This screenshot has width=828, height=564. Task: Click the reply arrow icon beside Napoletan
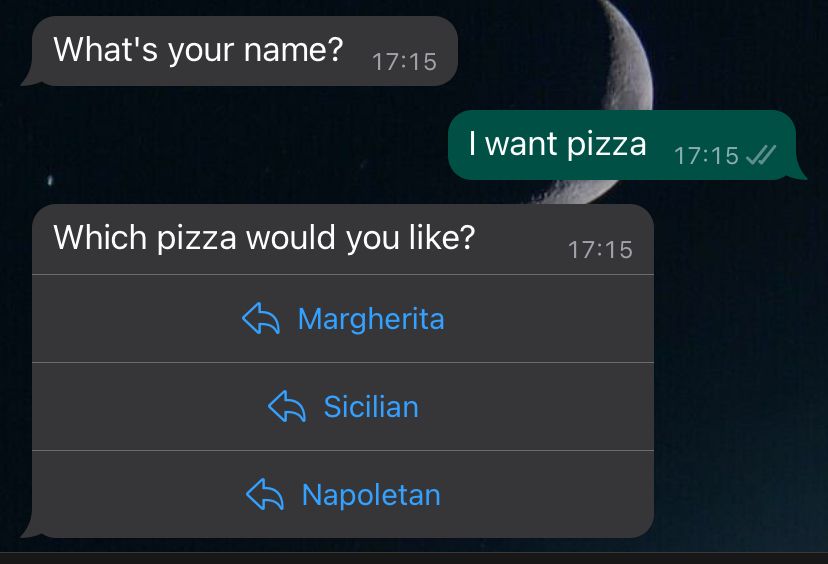tap(265, 494)
